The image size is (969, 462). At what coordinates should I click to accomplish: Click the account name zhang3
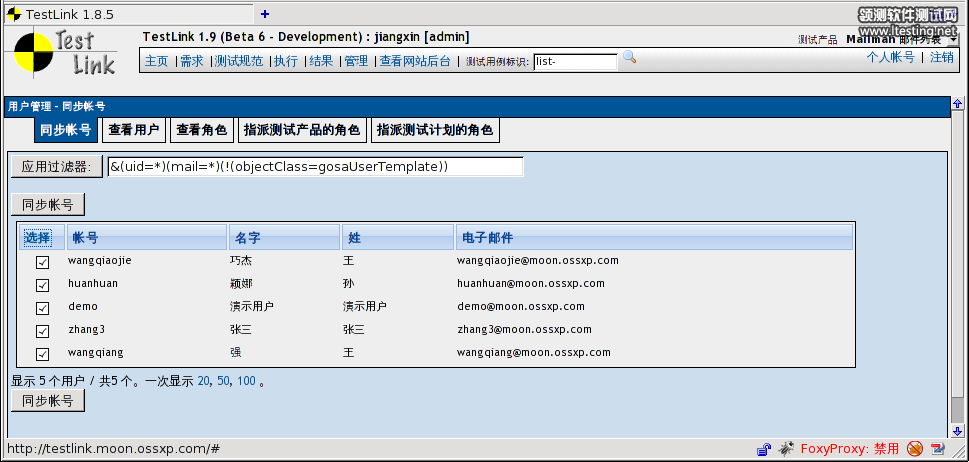pyautogui.click(x=86, y=329)
